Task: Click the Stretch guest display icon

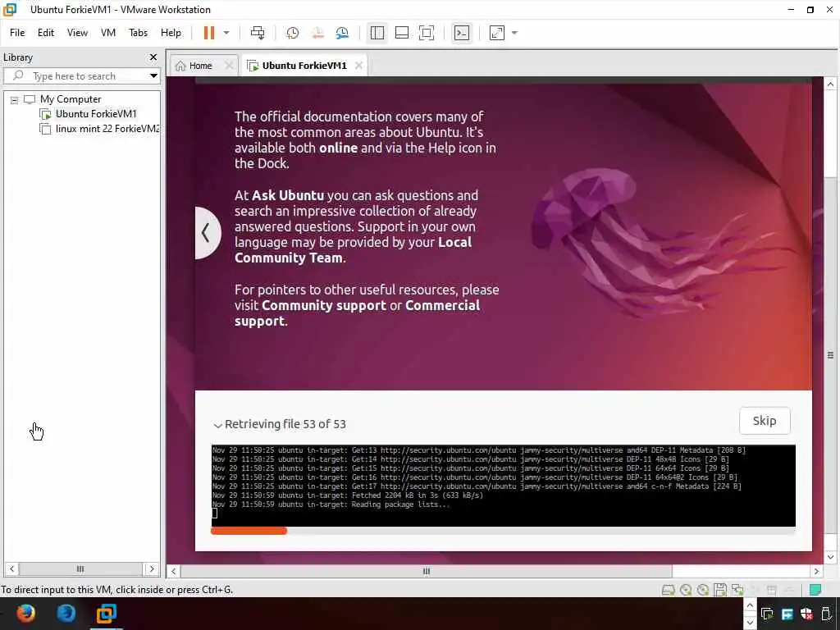Action: 497,33
